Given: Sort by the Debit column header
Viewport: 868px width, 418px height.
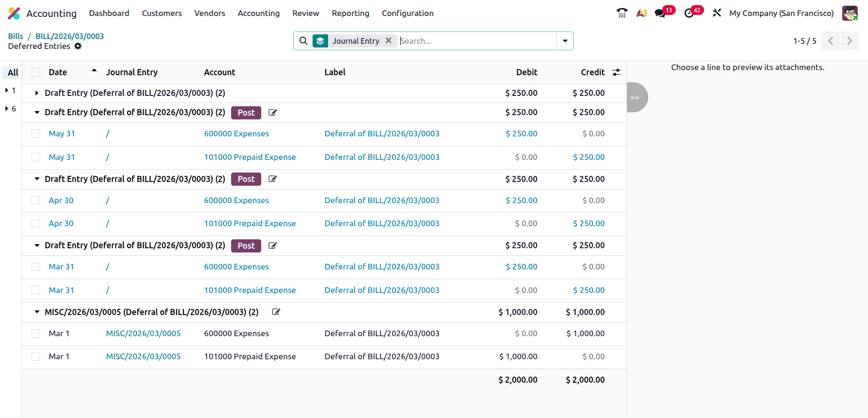Looking at the screenshot, I should [527, 72].
